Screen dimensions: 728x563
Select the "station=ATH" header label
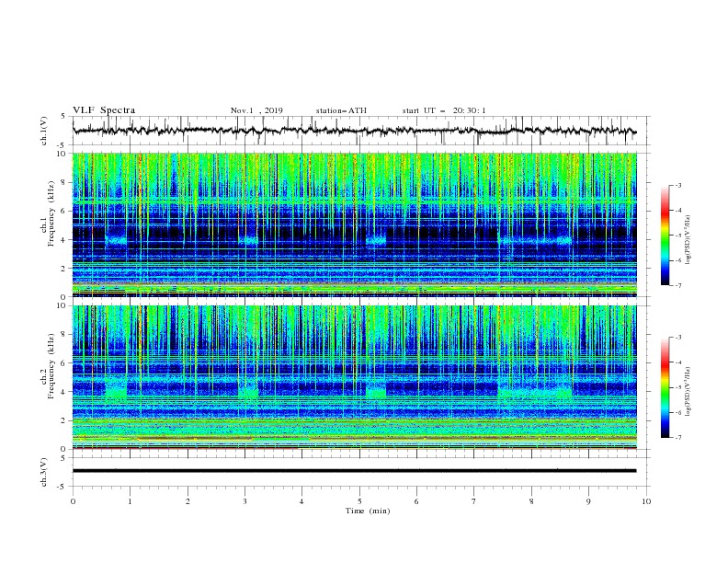[341, 110]
